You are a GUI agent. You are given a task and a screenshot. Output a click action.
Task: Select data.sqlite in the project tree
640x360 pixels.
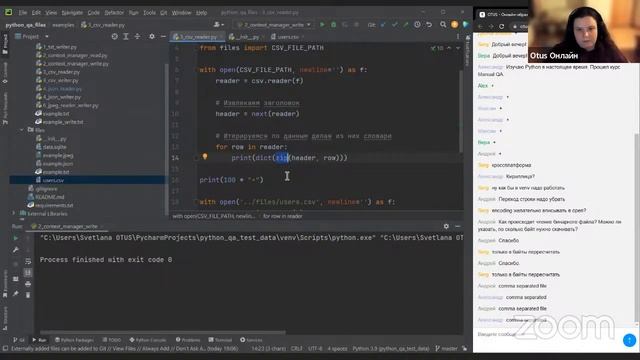[x=54, y=147]
